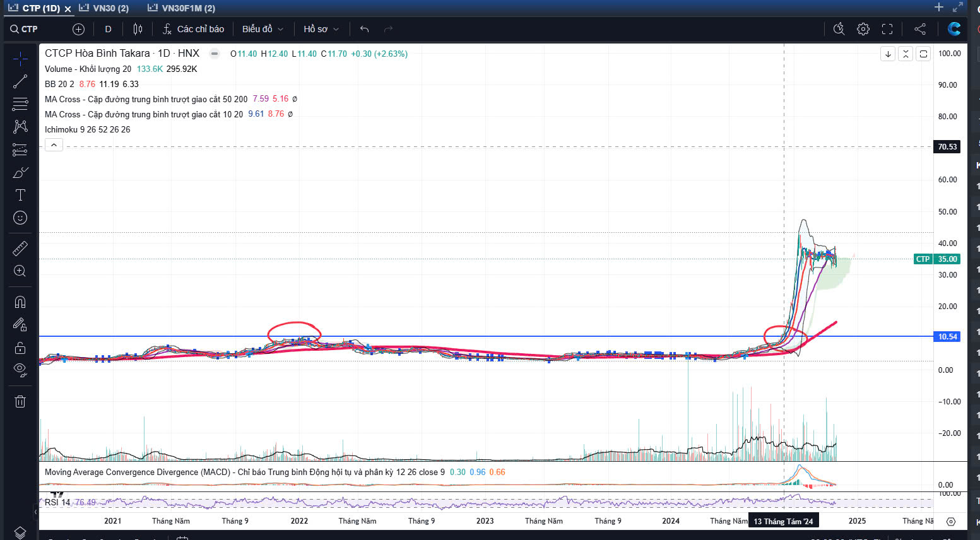Click the blue 10.54 price label
Screen dimensions: 980x540
pyautogui.click(x=947, y=336)
